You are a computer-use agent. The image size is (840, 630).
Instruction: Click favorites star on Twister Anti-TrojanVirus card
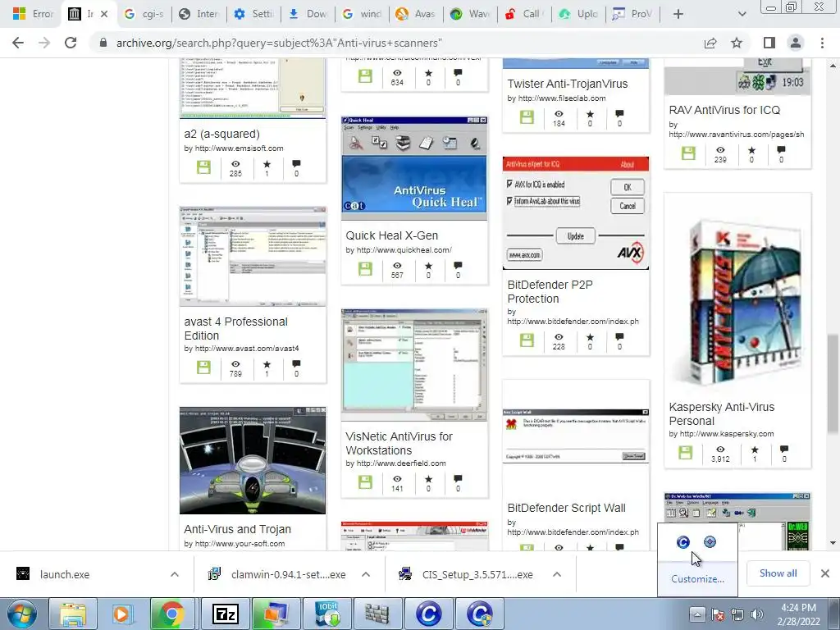click(590, 113)
